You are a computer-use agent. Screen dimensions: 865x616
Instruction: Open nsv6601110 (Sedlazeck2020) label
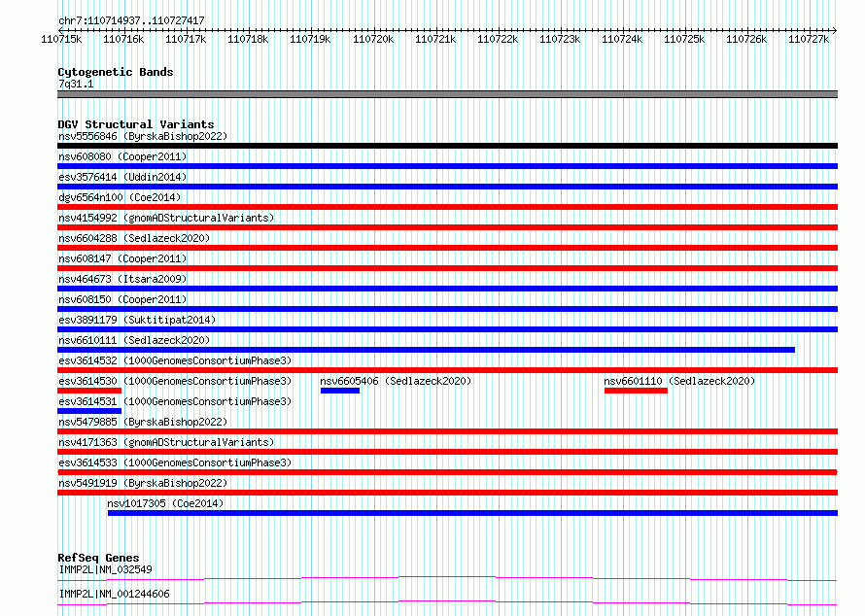pos(679,381)
